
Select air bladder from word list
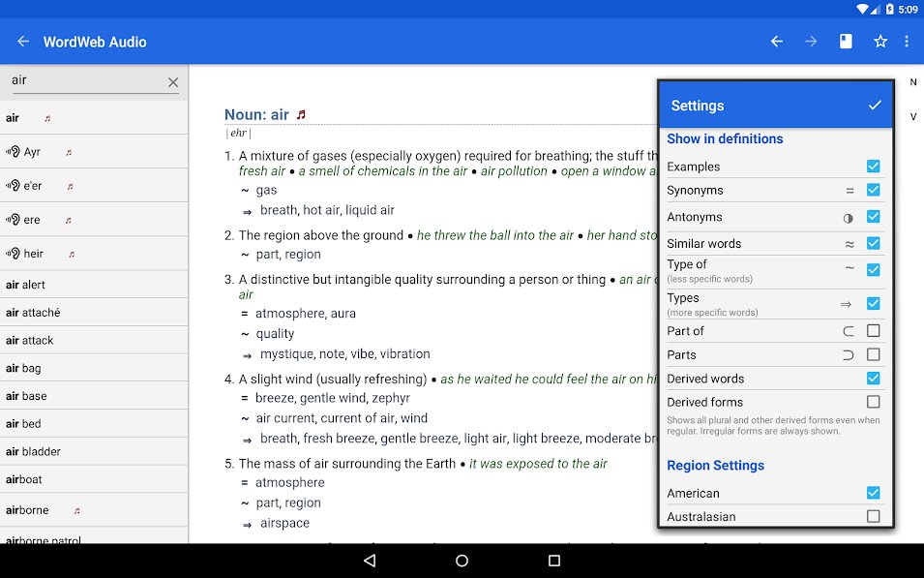pos(94,451)
